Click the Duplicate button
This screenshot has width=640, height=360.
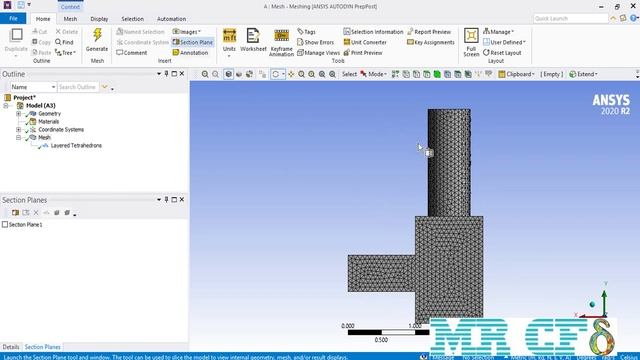[x=16, y=41]
